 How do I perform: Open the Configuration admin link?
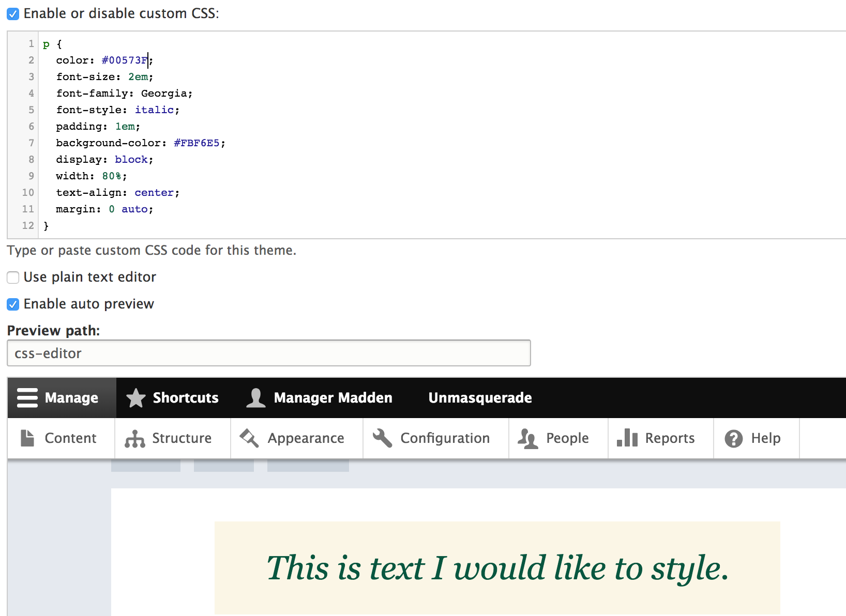pyautogui.click(x=445, y=438)
